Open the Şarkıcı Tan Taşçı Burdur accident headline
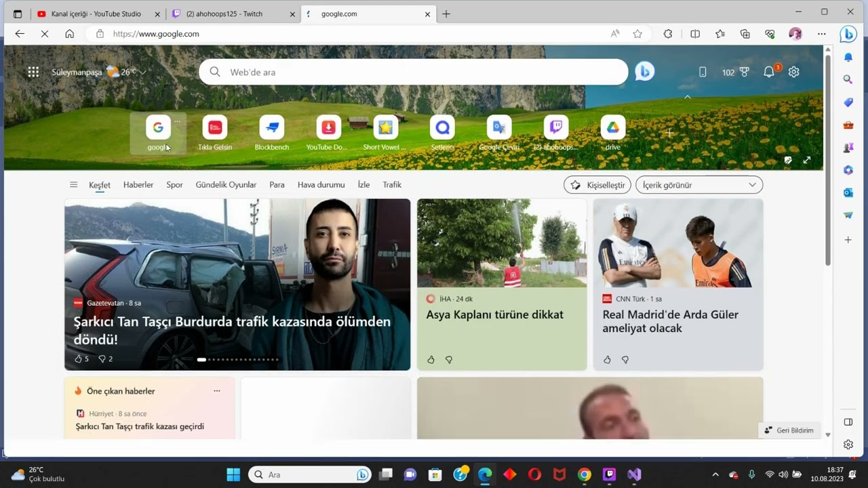The image size is (868, 488). coord(232,330)
